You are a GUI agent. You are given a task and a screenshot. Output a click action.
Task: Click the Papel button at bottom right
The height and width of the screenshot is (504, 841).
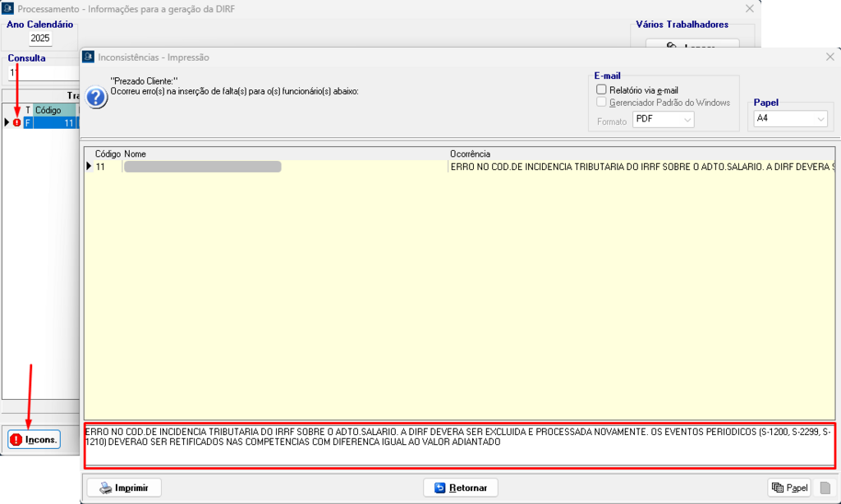click(x=789, y=488)
